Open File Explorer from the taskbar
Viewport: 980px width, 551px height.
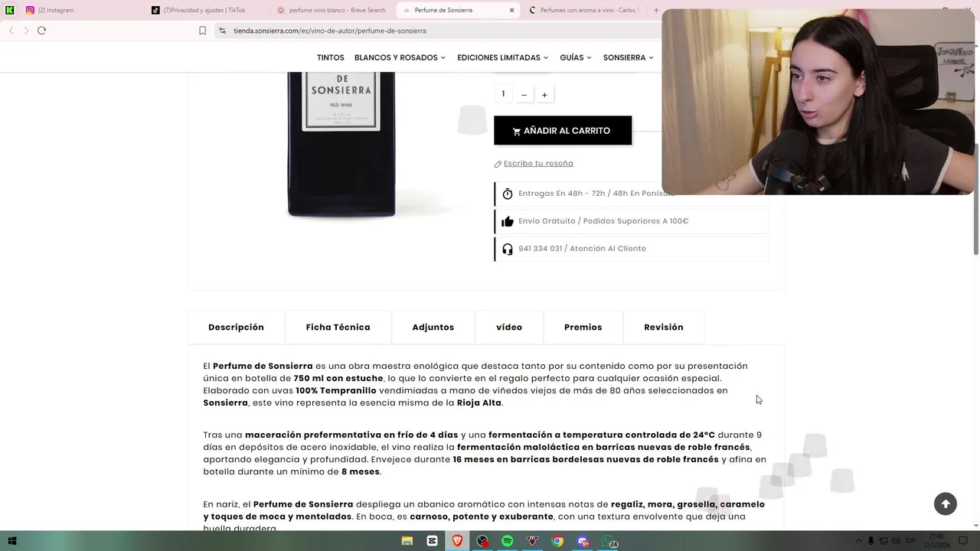click(x=407, y=541)
